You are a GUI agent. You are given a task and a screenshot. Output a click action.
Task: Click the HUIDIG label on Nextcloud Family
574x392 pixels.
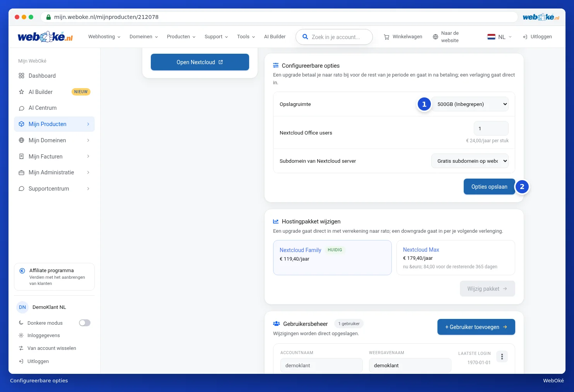pyautogui.click(x=335, y=250)
